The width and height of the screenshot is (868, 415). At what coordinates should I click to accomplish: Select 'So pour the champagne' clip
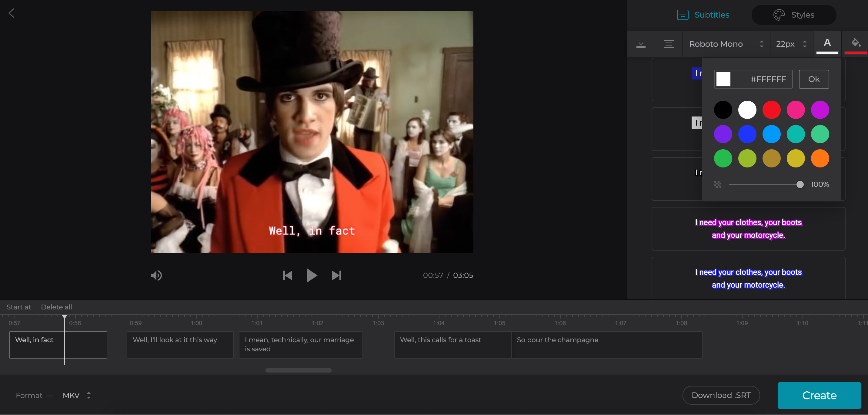coord(606,345)
